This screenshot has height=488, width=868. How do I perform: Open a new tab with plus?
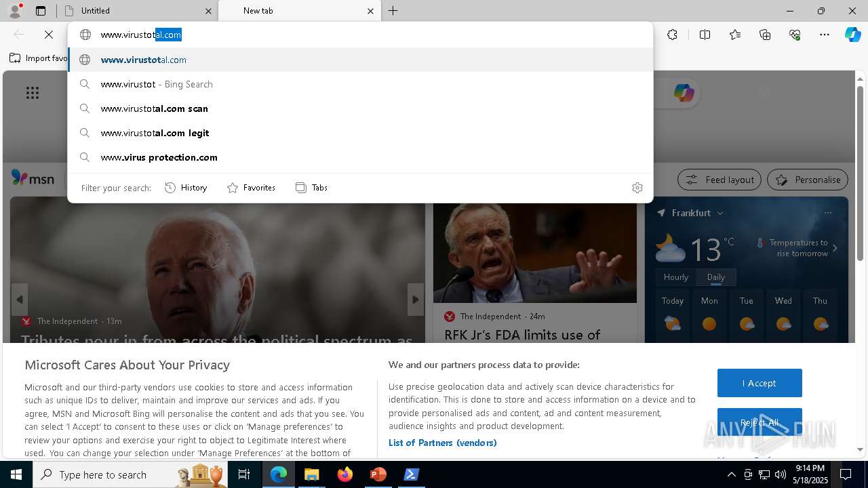click(x=393, y=11)
